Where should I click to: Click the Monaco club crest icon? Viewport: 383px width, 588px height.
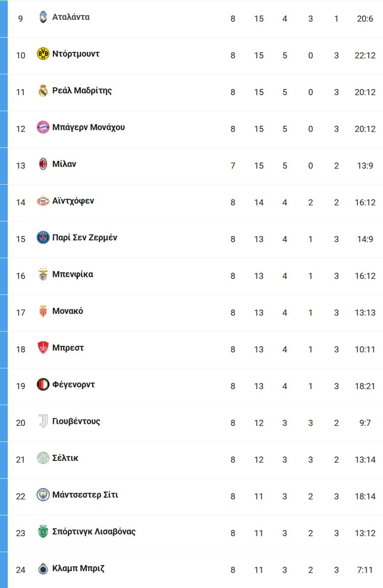[x=43, y=311]
